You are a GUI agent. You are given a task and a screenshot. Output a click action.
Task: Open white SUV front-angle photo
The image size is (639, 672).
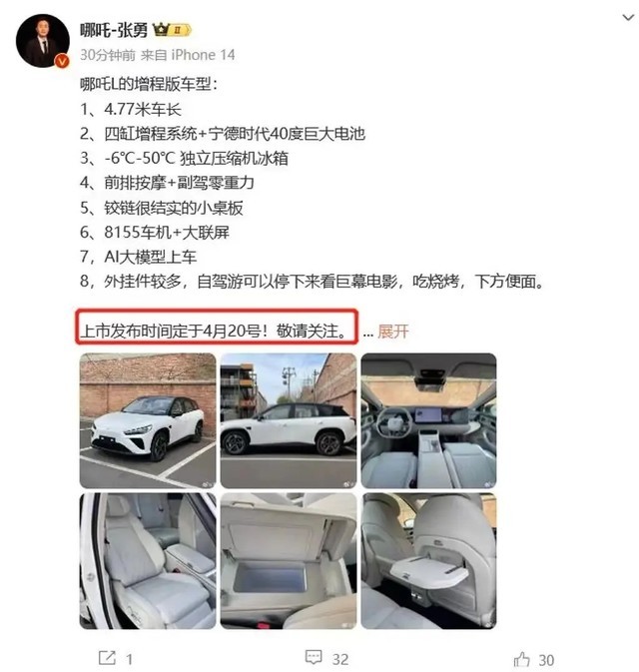148,420
